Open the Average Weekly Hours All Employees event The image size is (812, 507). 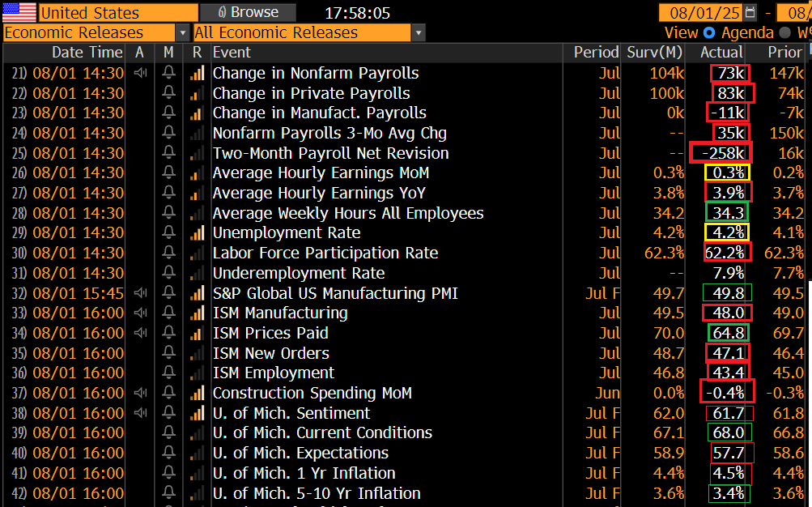(348, 213)
